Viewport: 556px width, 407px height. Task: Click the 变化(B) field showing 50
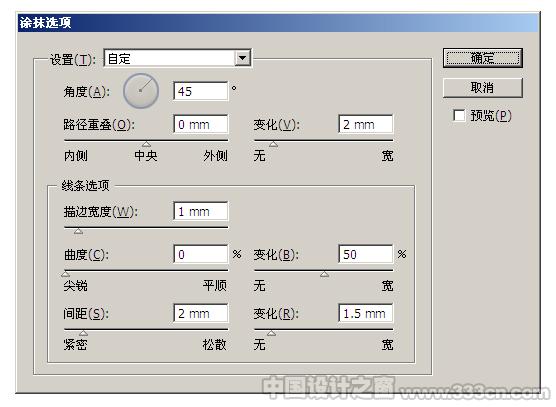click(366, 254)
